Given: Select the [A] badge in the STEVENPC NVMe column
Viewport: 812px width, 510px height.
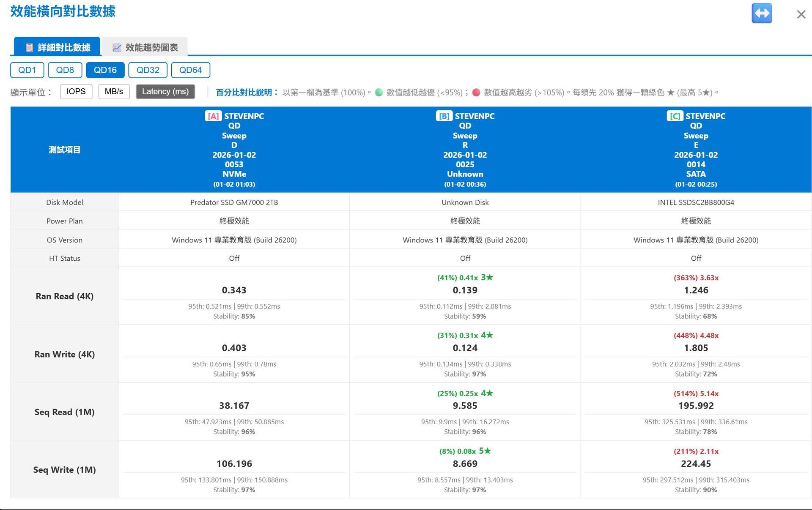Looking at the screenshot, I should pos(213,116).
